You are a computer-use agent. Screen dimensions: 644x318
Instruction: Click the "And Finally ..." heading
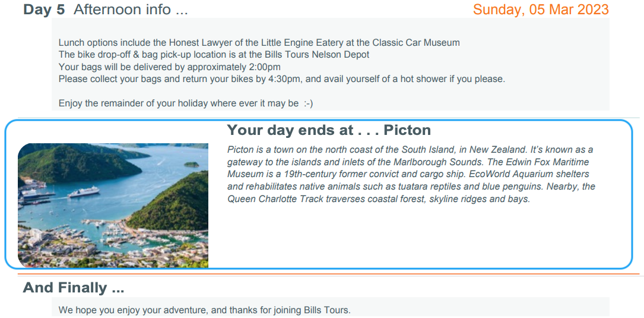click(x=74, y=287)
